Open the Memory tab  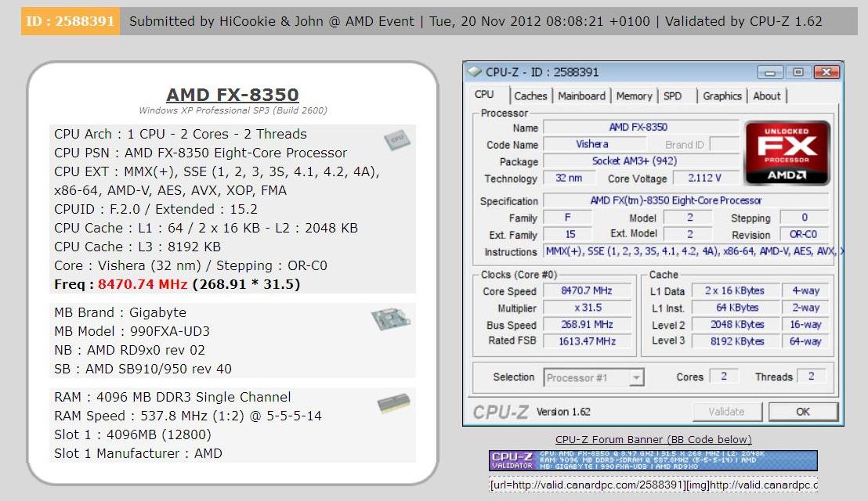(634, 96)
